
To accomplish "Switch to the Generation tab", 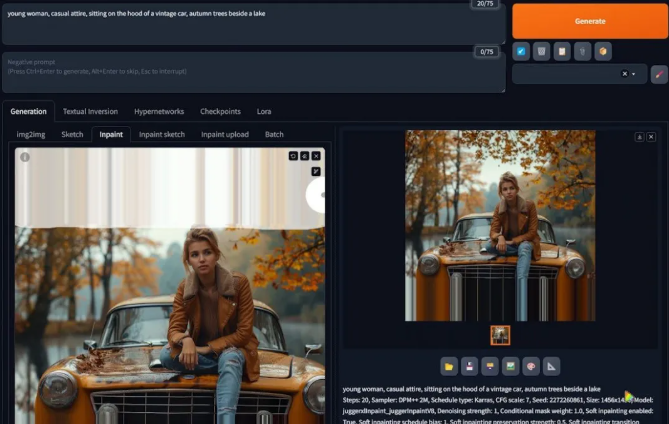I will [x=29, y=111].
